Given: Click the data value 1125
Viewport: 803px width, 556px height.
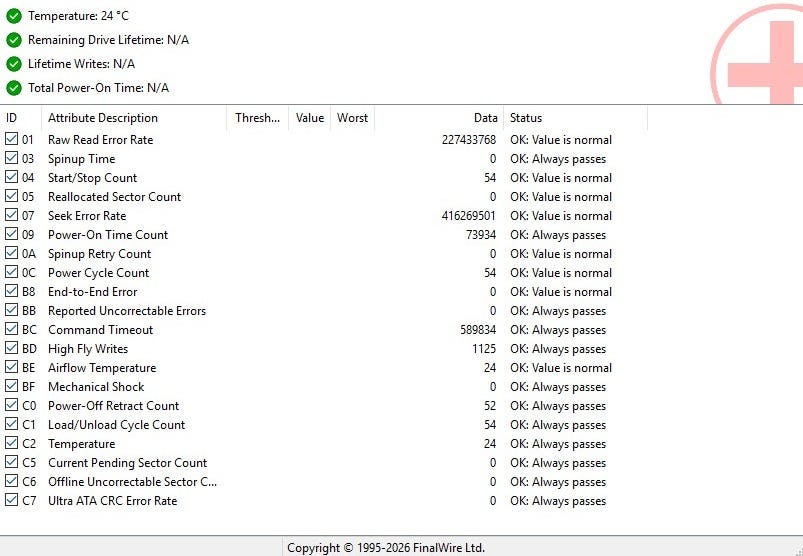Looking at the screenshot, I should [484, 349].
